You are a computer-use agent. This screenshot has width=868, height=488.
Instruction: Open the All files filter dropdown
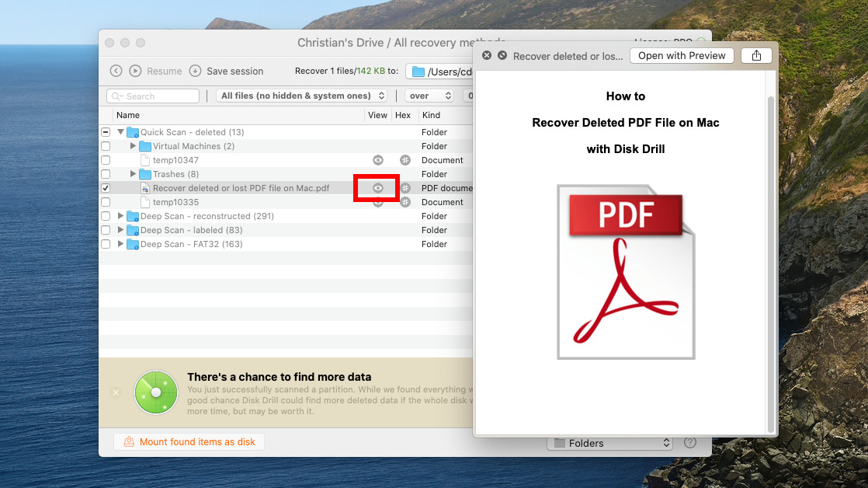point(302,96)
